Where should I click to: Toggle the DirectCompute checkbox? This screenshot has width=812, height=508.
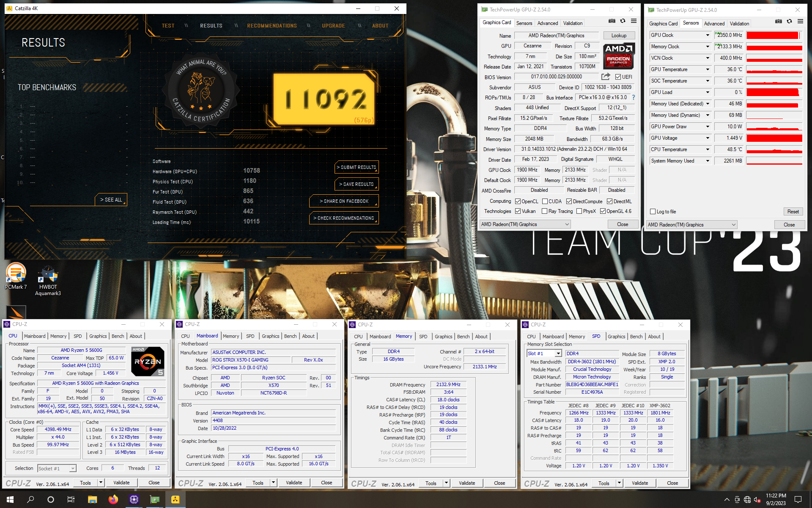[x=569, y=202]
